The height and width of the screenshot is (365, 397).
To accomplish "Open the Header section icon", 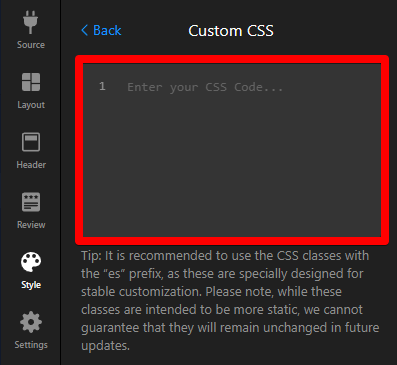I will [31, 142].
